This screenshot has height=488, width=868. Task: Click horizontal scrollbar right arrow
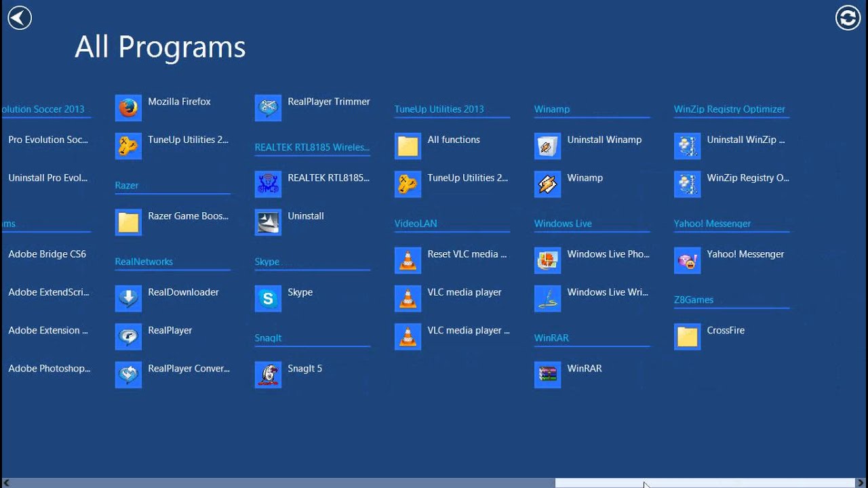coord(861,483)
